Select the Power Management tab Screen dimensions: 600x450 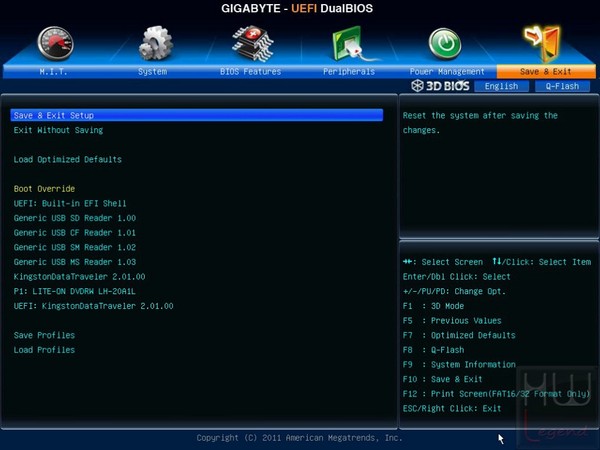447,72
